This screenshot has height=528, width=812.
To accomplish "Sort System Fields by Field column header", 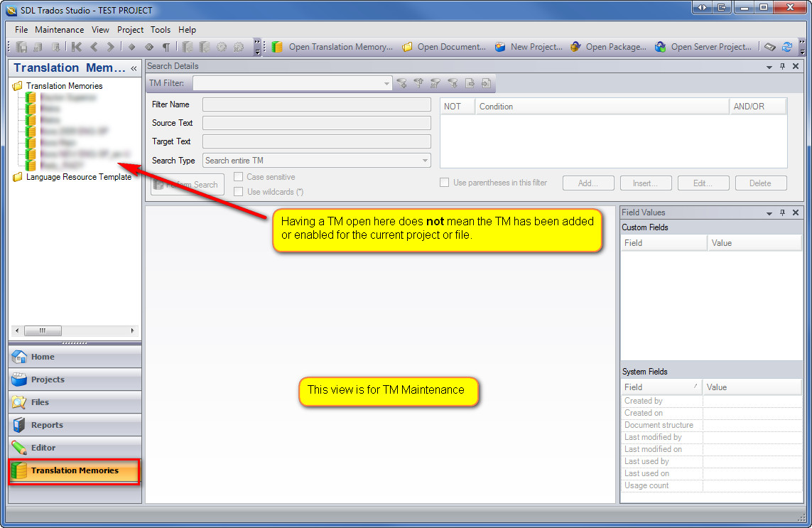I will (661, 387).
